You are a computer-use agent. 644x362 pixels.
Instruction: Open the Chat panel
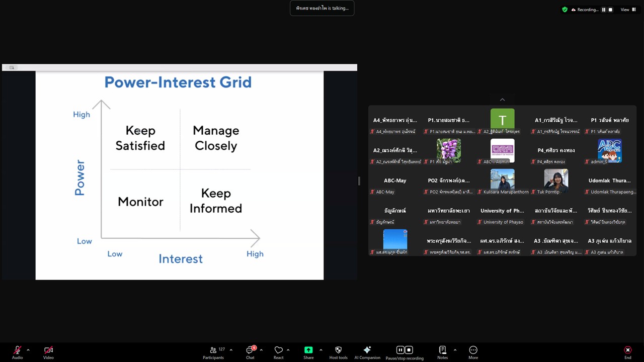point(250,352)
